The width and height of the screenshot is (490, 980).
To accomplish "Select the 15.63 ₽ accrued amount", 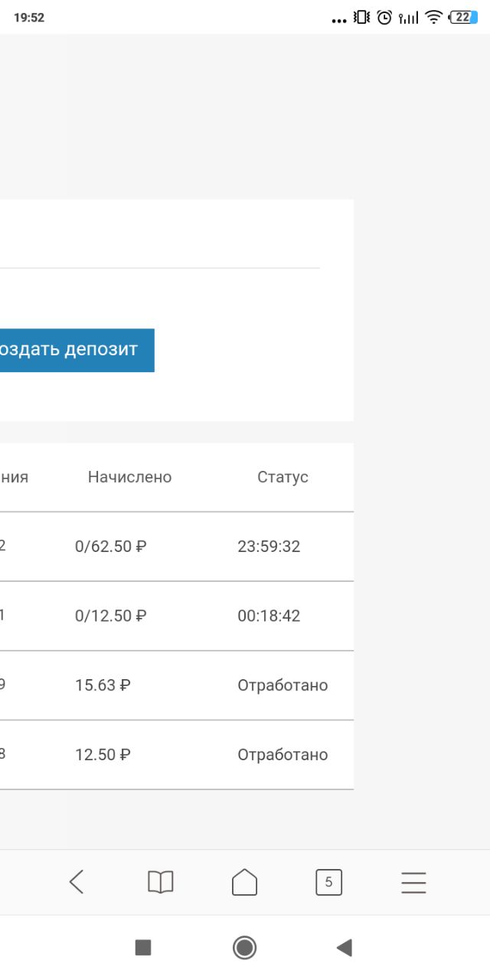I will (103, 685).
